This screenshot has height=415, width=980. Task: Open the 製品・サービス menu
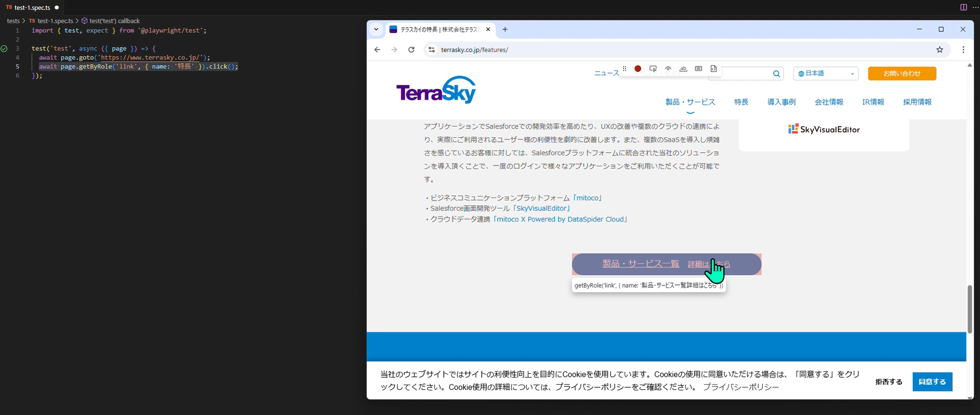[690, 102]
